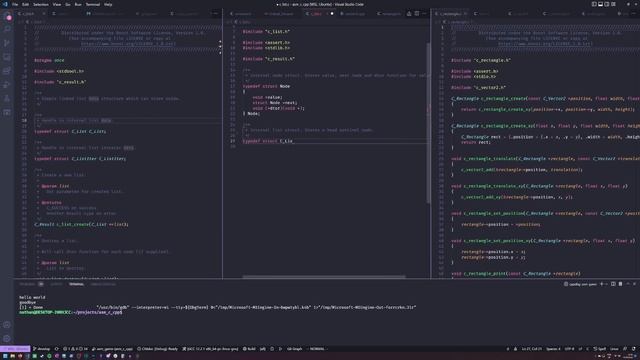This screenshot has width=640, height=360.
Task: Click 'typedef struct C_List C_List;' line
Action: 70,131
